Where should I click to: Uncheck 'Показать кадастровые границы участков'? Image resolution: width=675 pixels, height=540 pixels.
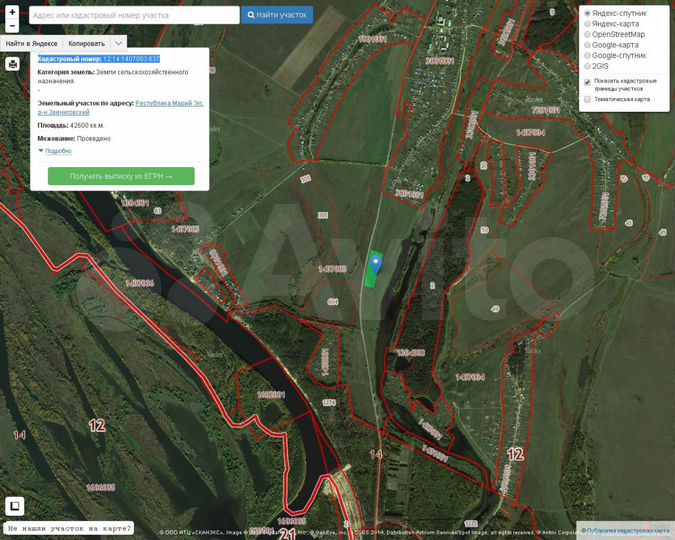coord(587,82)
